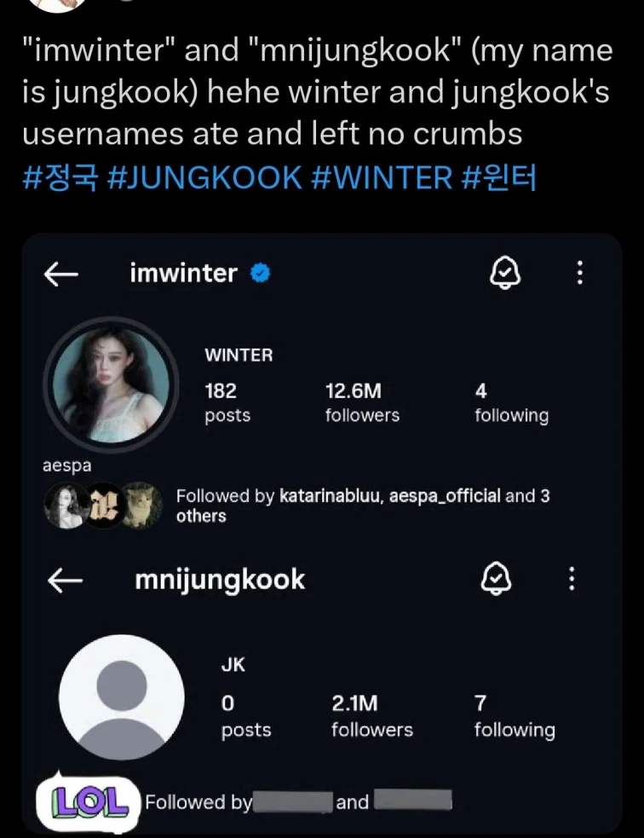This screenshot has height=838, width=644.
Task: Tap mutual followers avatars under aespa
Action: pos(102,506)
